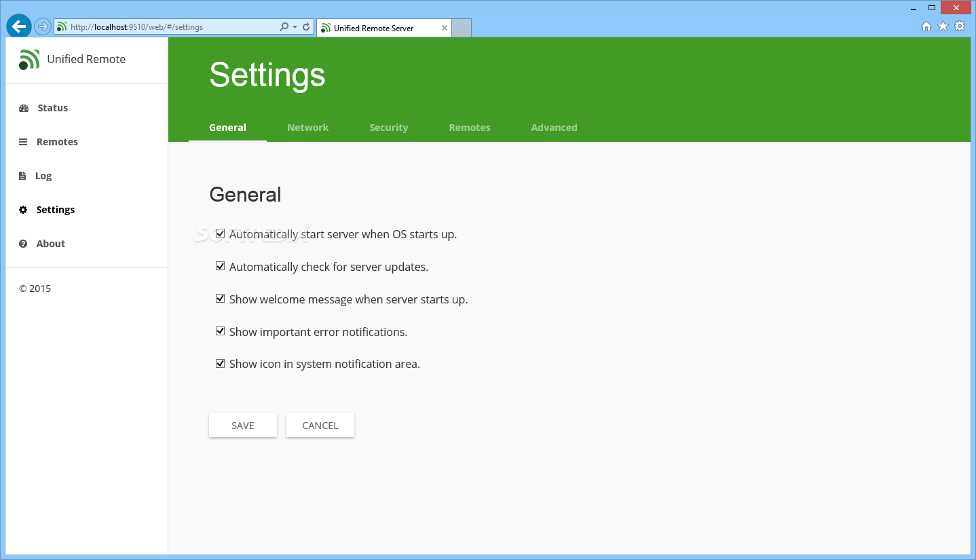Maximize the browser window
Image resolution: width=976 pixels, height=560 pixels.
(x=932, y=7)
